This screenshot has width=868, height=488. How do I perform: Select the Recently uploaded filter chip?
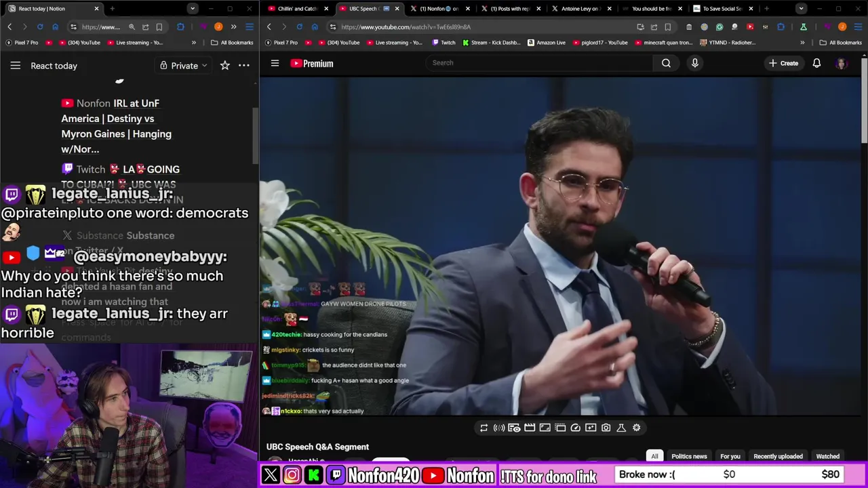click(x=778, y=456)
